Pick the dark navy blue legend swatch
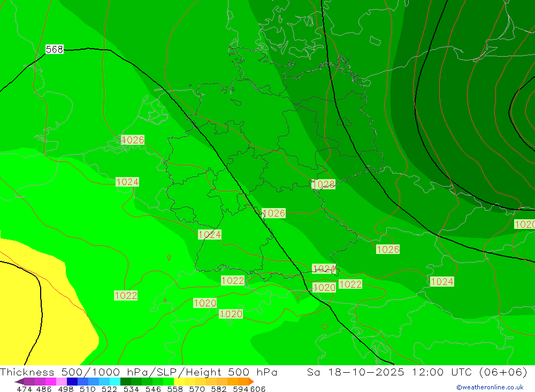Image resolution: width=535 pixels, height=392 pixels. click(72, 381)
